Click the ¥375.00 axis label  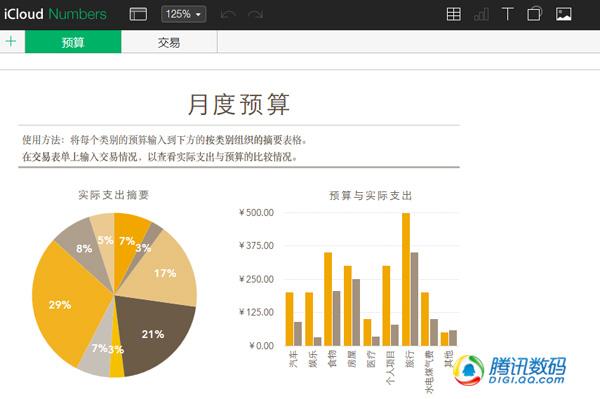pyautogui.click(x=256, y=246)
